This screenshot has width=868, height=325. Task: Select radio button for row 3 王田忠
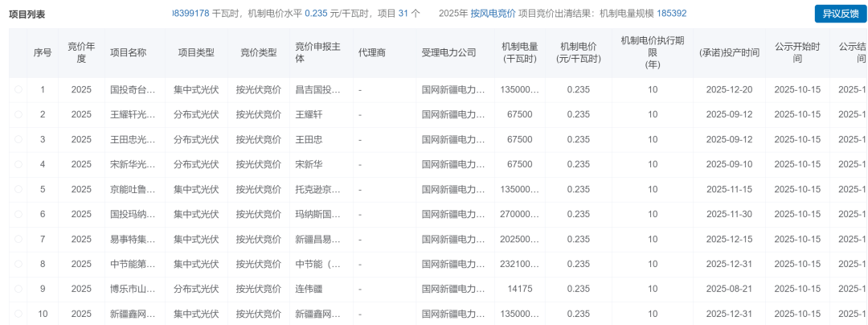(18, 139)
